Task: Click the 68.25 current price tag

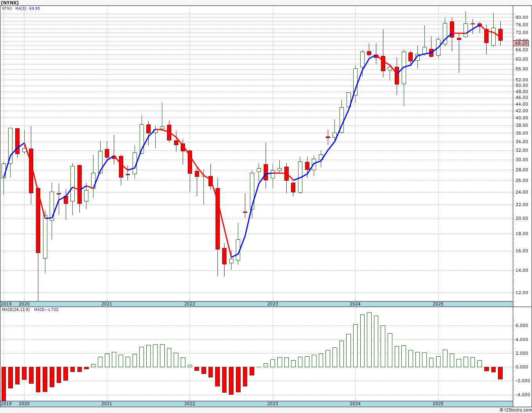Action: coord(521,43)
